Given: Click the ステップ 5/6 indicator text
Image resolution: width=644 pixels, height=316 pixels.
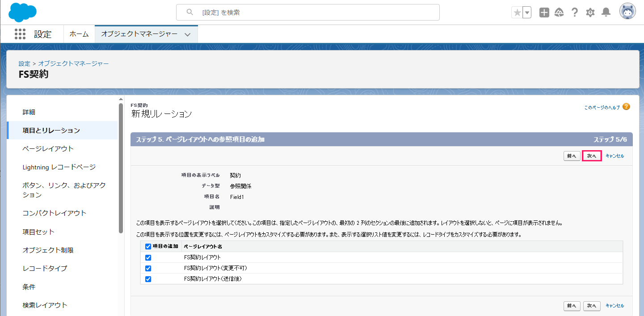Looking at the screenshot, I should click(610, 139).
